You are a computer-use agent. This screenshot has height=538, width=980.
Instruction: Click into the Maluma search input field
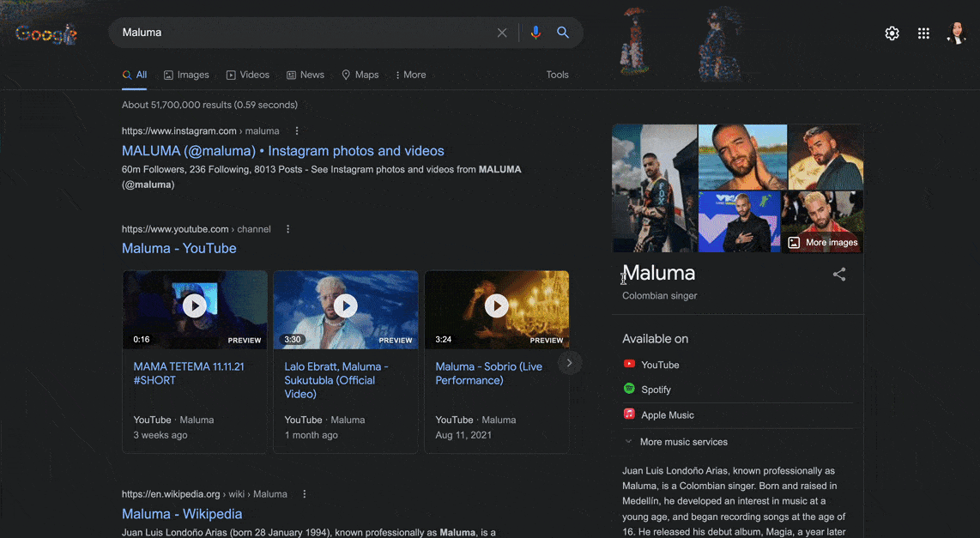[300, 33]
